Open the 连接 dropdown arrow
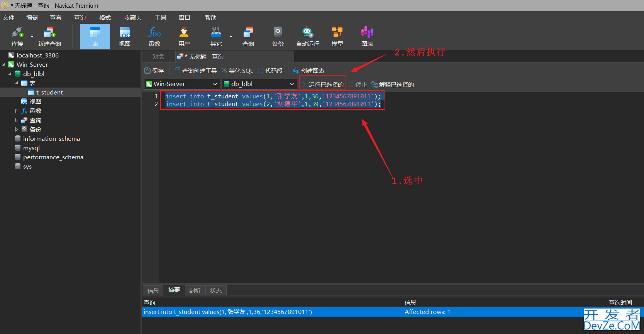This screenshot has width=644, height=334. click(32, 37)
